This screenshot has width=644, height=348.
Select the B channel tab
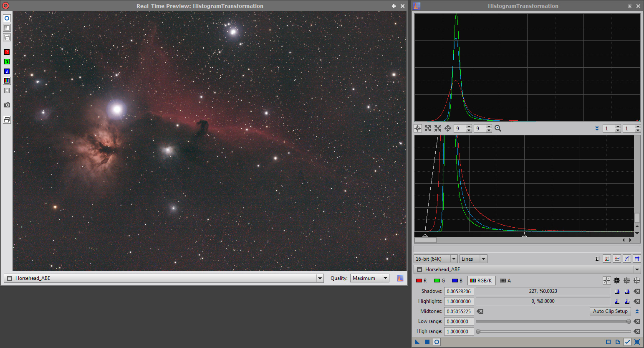[x=457, y=281]
